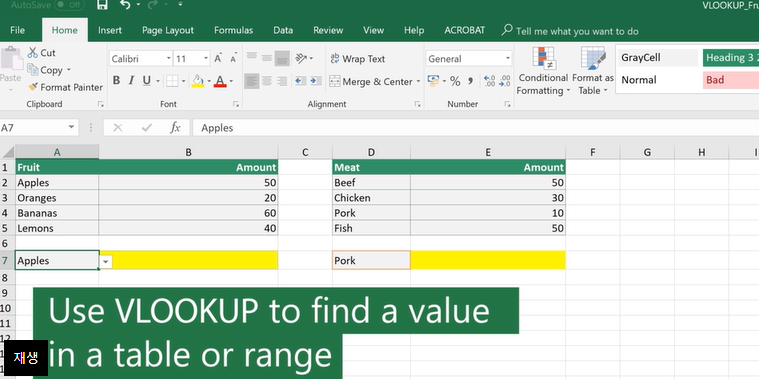Select column B header

tap(188, 152)
